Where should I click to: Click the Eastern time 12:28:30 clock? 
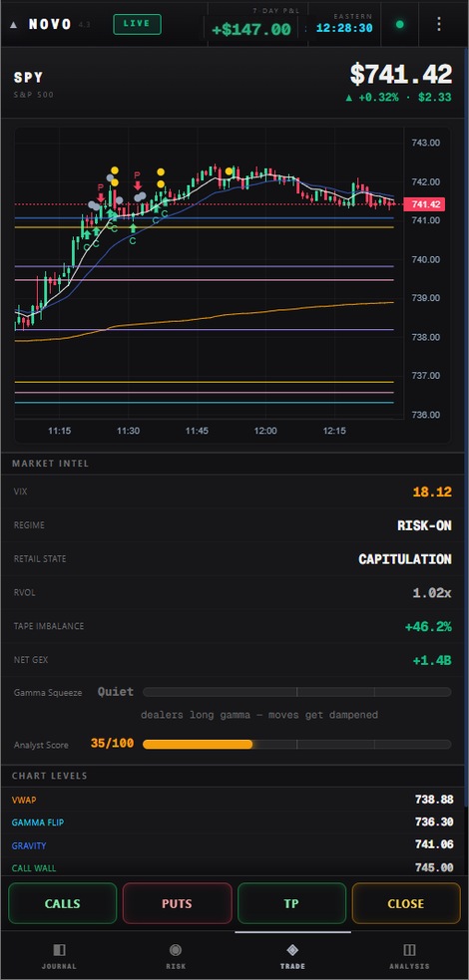[344, 28]
